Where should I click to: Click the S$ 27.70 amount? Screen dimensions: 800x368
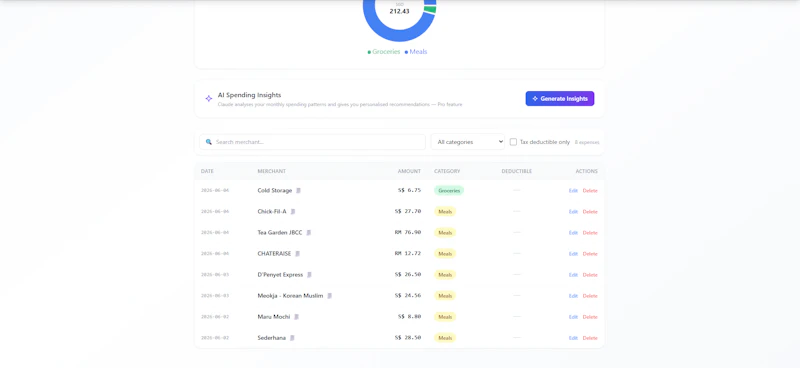[x=408, y=211]
